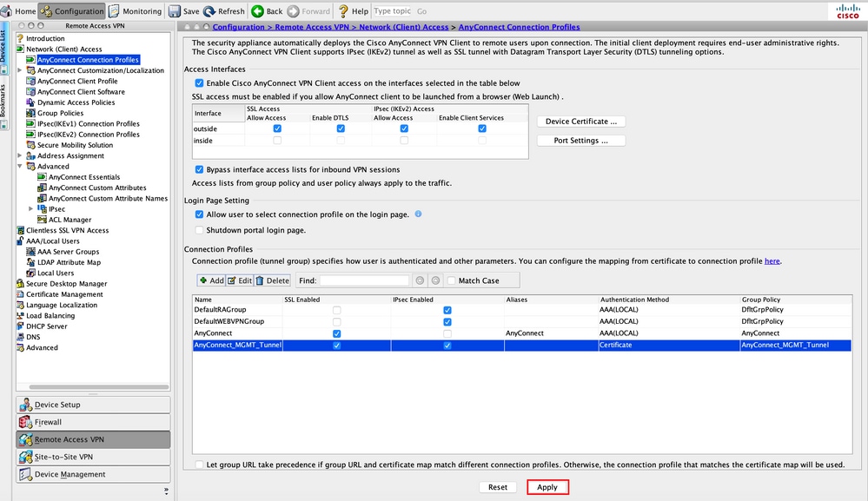Switch to the Monitoring view
Screen dimensions: 868x501
click(x=136, y=11)
